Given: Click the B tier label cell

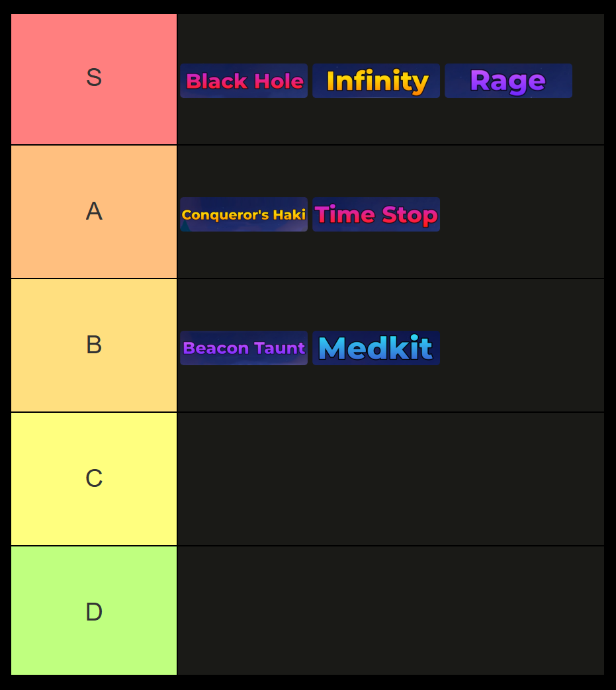Looking at the screenshot, I should [x=94, y=345].
